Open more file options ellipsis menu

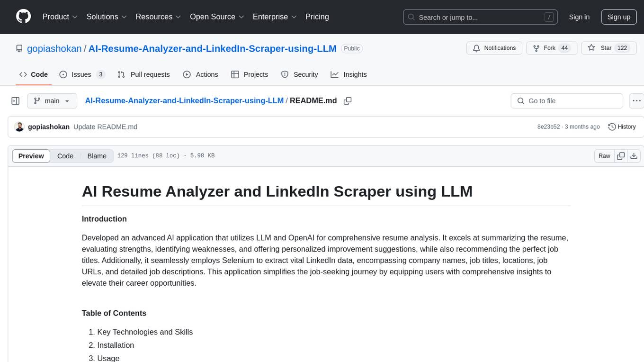click(636, 101)
